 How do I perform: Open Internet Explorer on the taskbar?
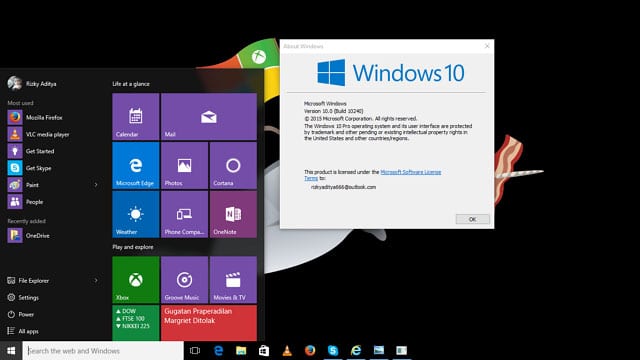coord(356,351)
